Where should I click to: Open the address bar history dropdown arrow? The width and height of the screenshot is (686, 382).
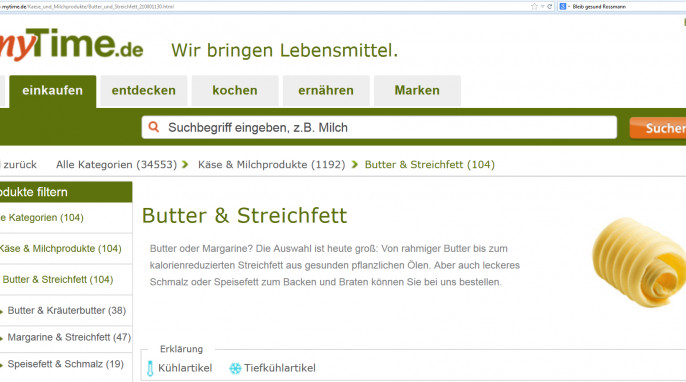(x=542, y=7)
